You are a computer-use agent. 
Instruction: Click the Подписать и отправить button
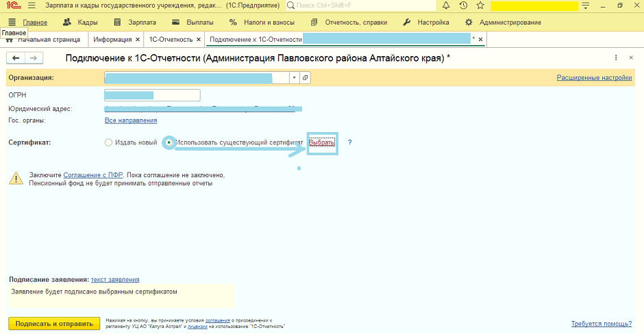54,324
